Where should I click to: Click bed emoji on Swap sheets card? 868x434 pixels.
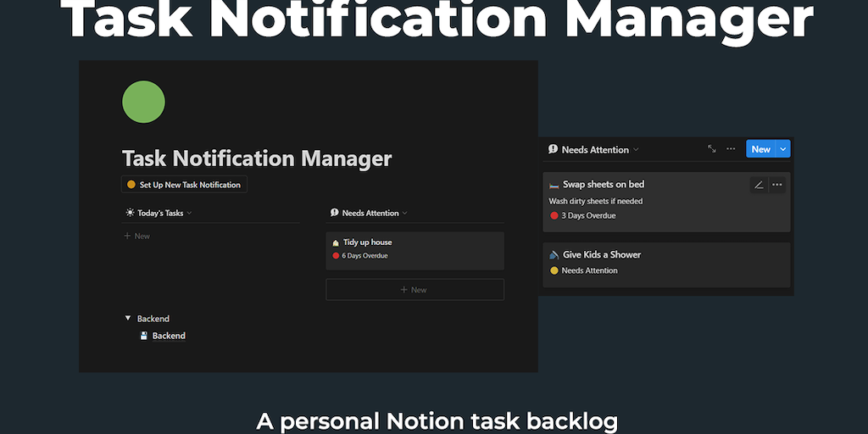554,185
